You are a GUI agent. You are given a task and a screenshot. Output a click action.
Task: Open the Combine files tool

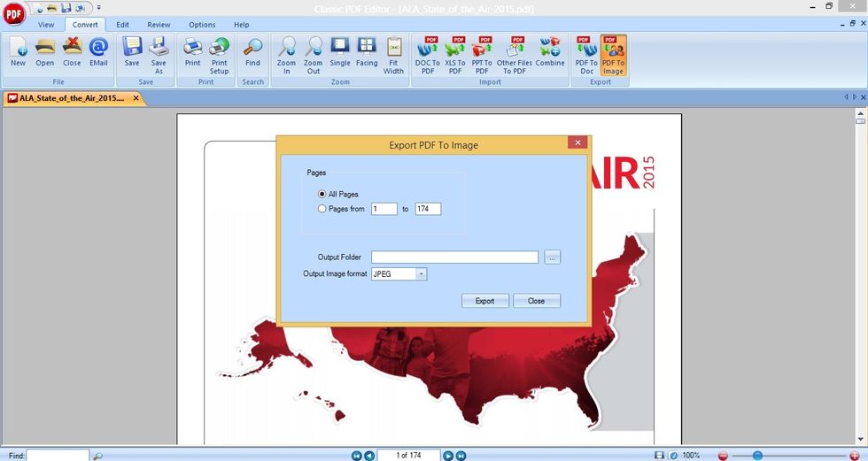(550, 51)
